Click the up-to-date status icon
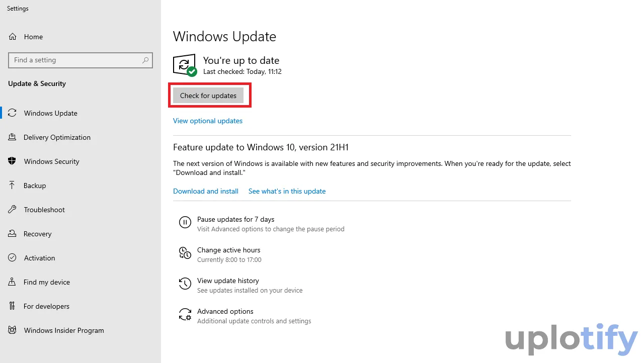The width and height of the screenshot is (644, 363). (185, 65)
